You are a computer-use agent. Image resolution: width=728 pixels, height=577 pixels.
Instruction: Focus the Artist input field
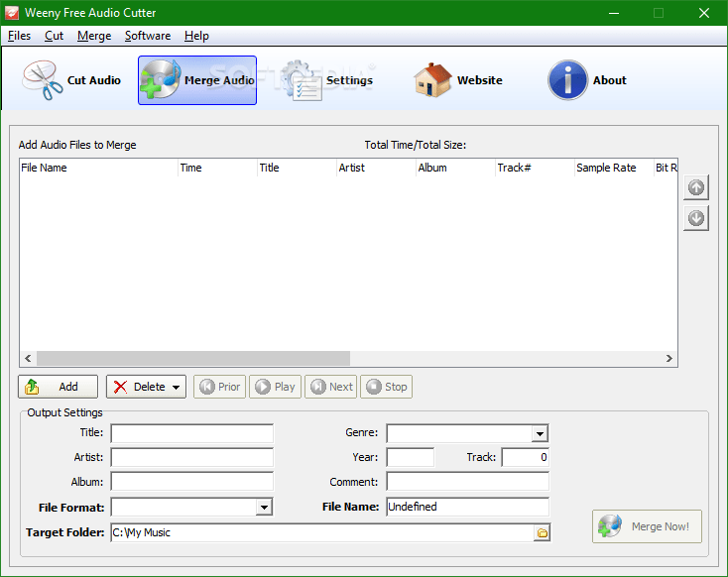[192, 457]
